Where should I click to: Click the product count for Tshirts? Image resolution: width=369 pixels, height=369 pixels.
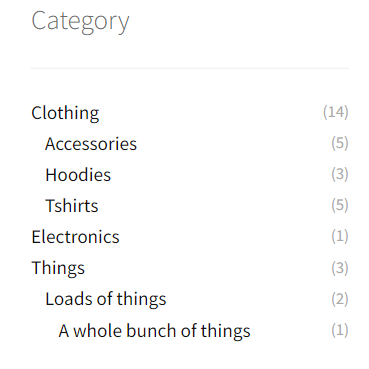pyautogui.click(x=340, y=205)
